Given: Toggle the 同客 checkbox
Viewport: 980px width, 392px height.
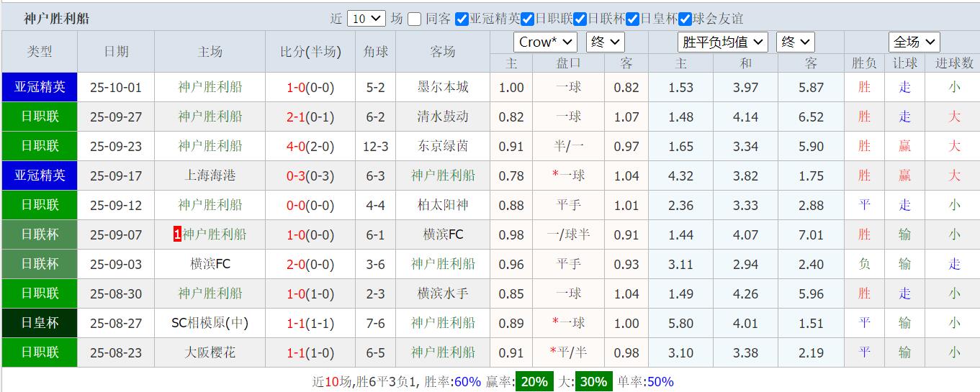Looking at the screenshot, I should pos(414,19).
